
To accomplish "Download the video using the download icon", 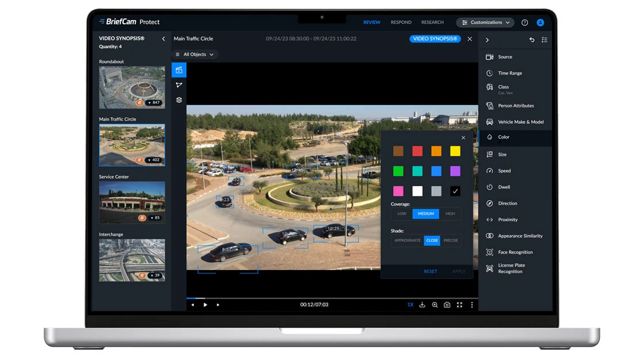I will [x=422, y=305].
